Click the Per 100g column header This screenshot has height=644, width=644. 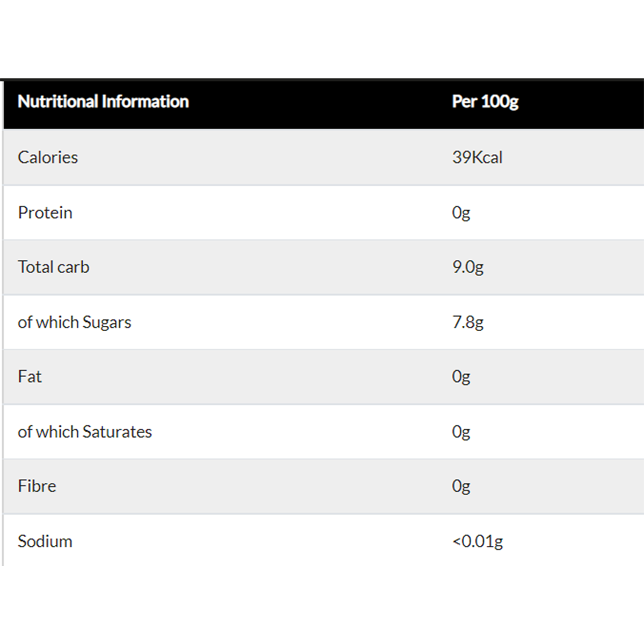(485, 101)
